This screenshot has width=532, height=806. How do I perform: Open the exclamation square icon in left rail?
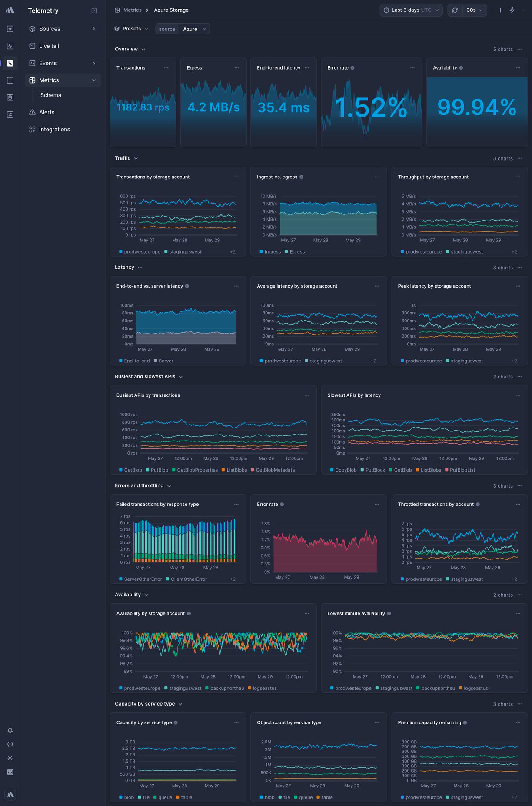10,80
